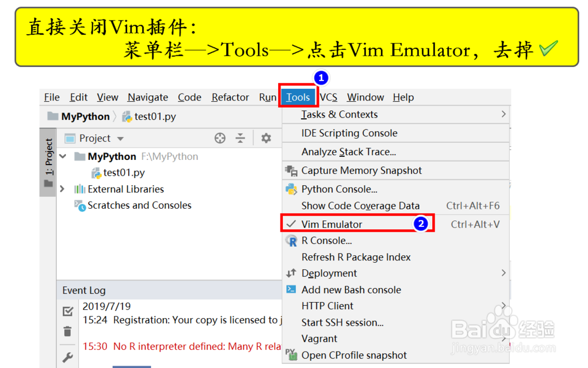Click the Bash console terminal icon

point(291,289)
